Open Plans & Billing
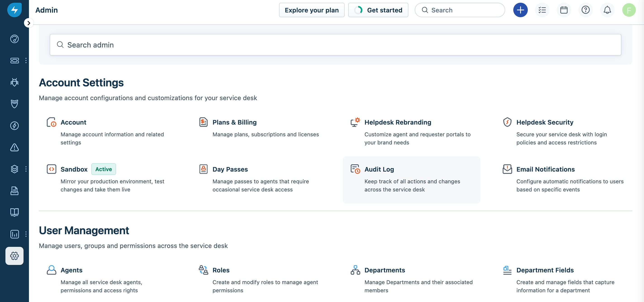 click(x=234, y=122)
